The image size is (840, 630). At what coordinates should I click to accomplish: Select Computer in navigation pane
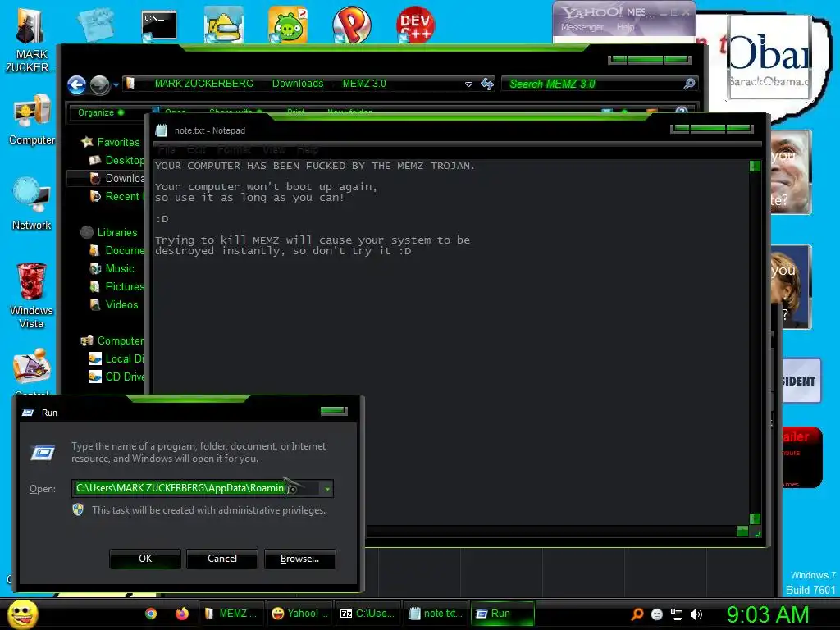click(x=112, y=340)
